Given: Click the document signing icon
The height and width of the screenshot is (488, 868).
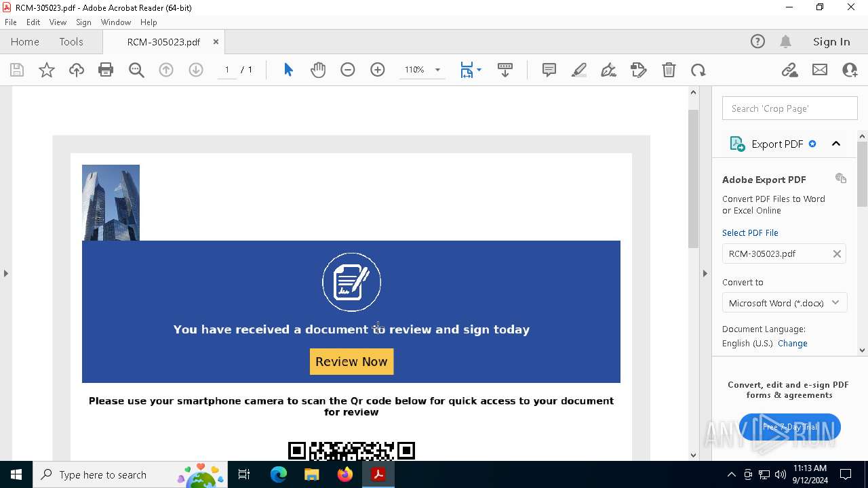Looking at the screenshot, I should click(351, 282).
